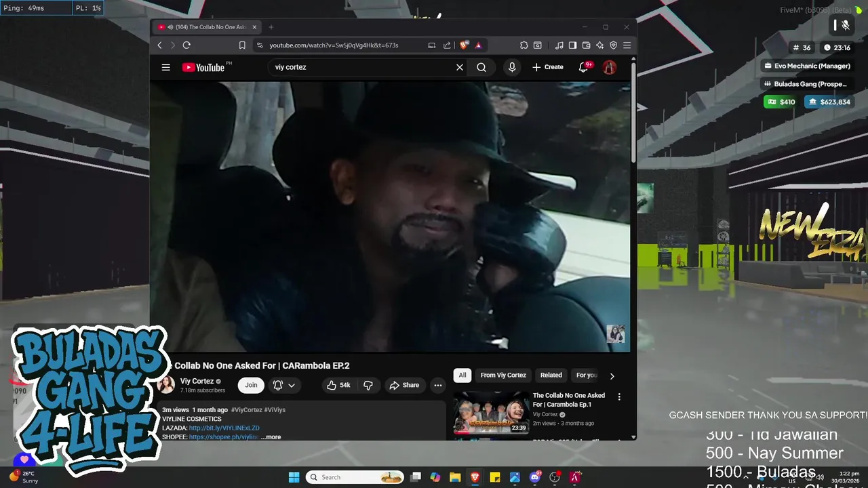Mute the YouTube tab via speaker icon
Screen dimensions: 868x488
pos(171,27)
